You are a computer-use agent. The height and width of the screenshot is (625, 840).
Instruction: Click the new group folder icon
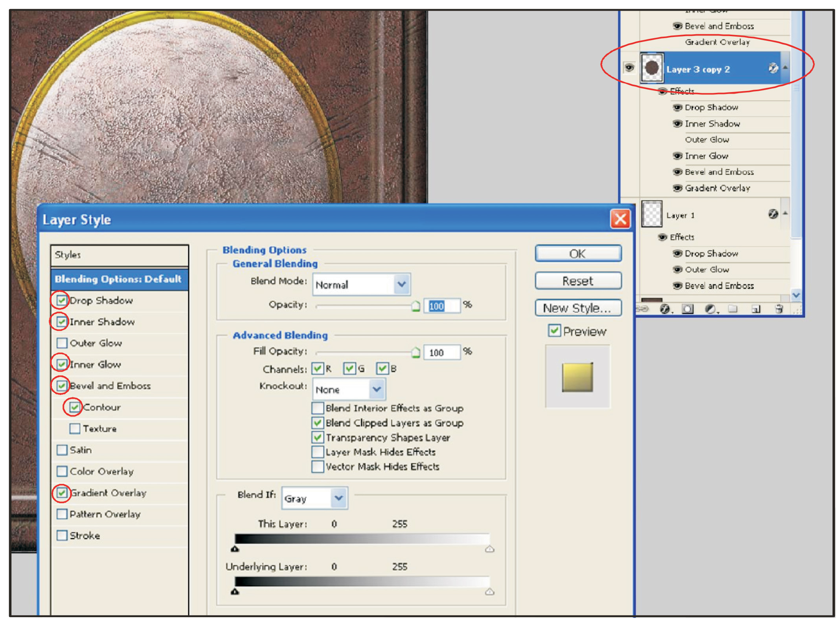pos(732,309)
